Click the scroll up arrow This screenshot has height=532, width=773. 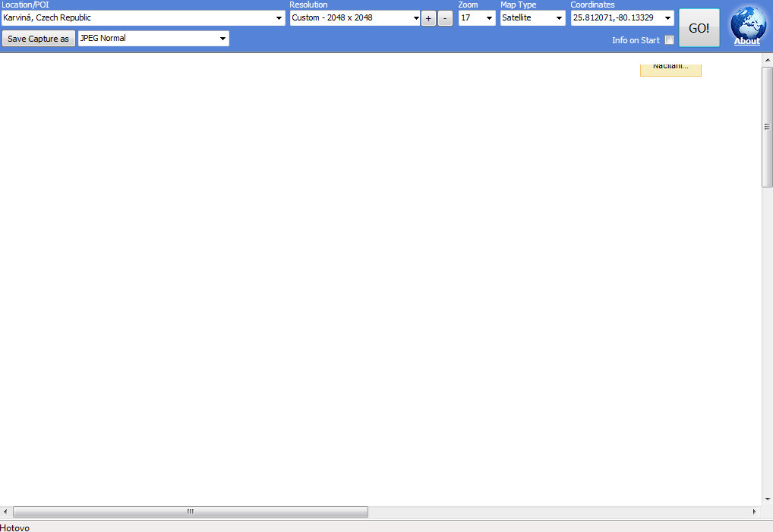(767, 60)
